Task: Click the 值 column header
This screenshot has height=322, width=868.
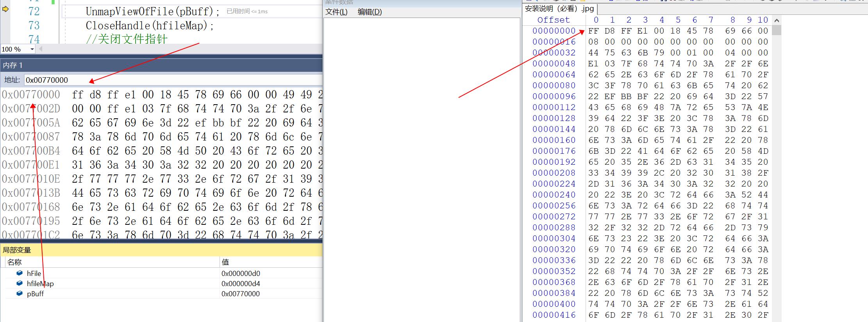Action: coord(225,262)
